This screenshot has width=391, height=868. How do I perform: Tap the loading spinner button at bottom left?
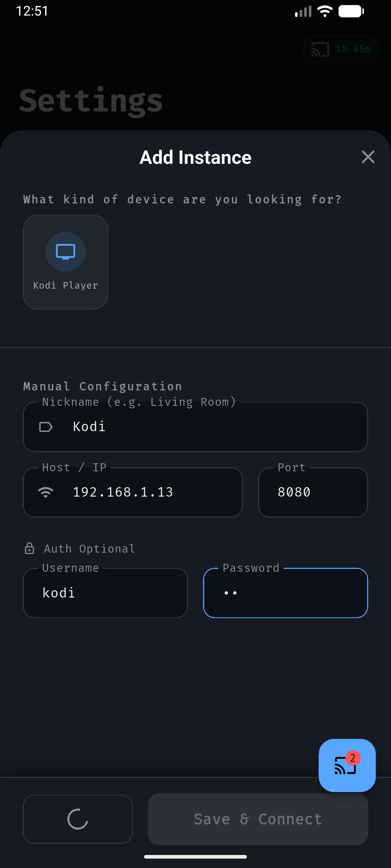tap(77, 819)
